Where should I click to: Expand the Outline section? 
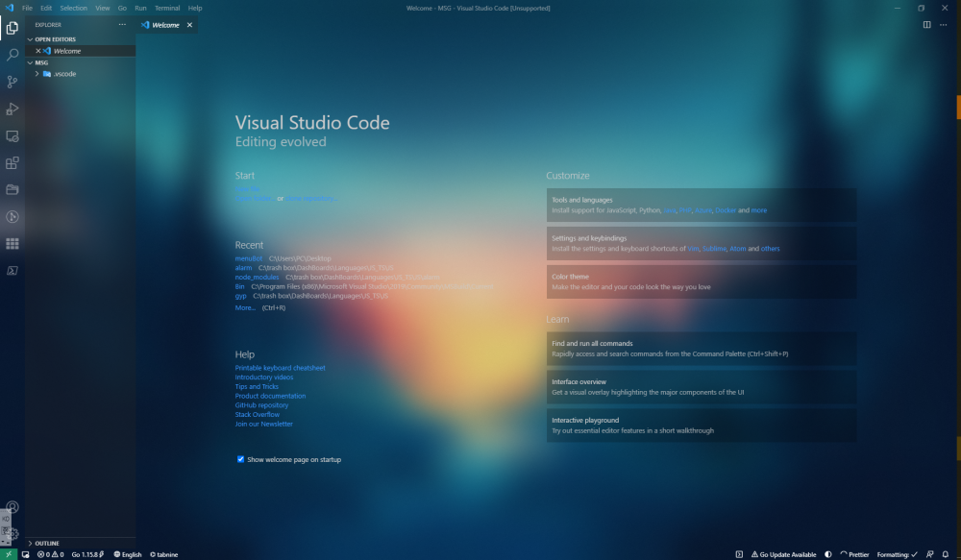(x=30, y=544)
